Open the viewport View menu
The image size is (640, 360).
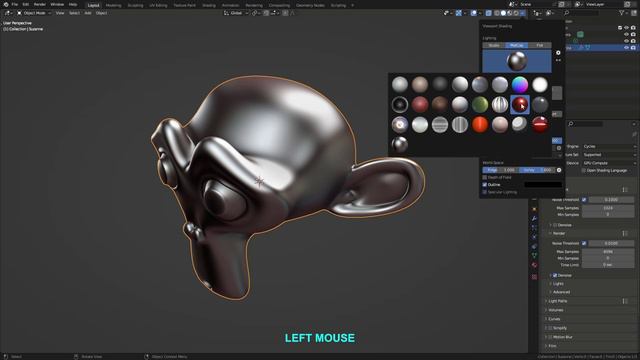(60, 13)
